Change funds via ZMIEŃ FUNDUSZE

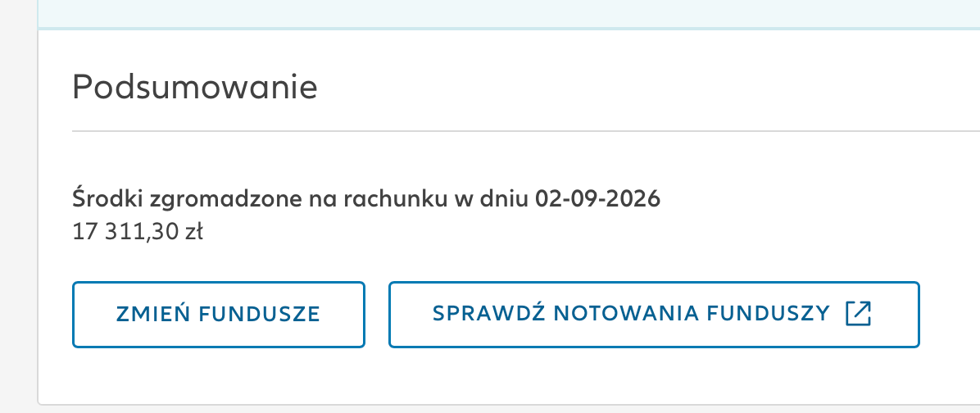[218, 315]
